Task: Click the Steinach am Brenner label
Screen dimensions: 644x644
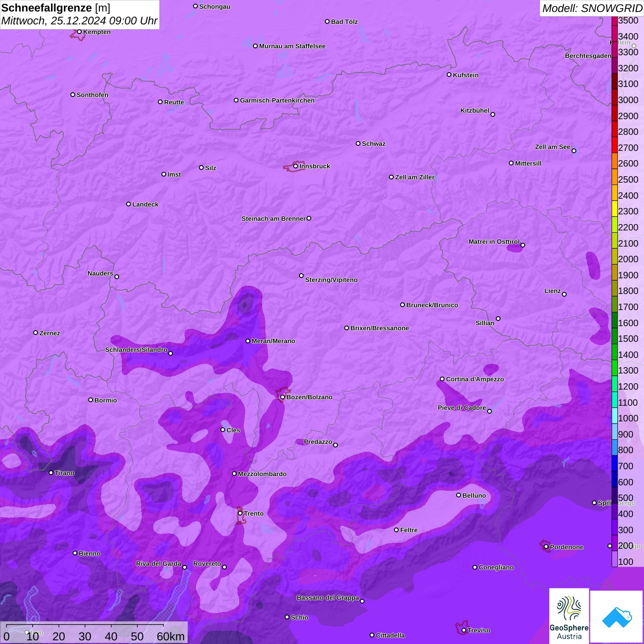Action: 273,218
